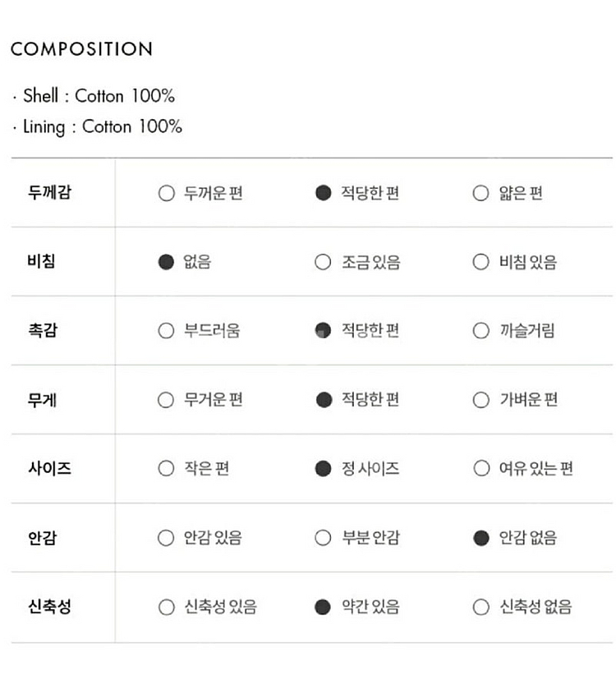Select the 안감 없음 lining option
This screenshot has height=684, width=616.
[x=480, y=539]
